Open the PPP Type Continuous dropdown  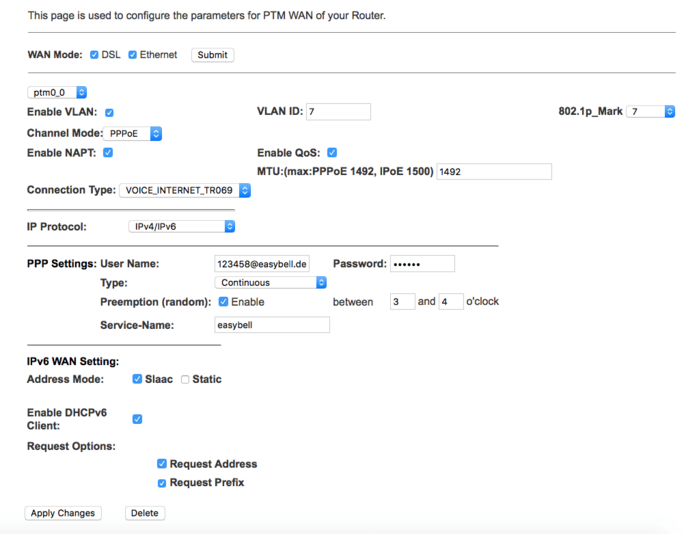(x=271, y=283)
